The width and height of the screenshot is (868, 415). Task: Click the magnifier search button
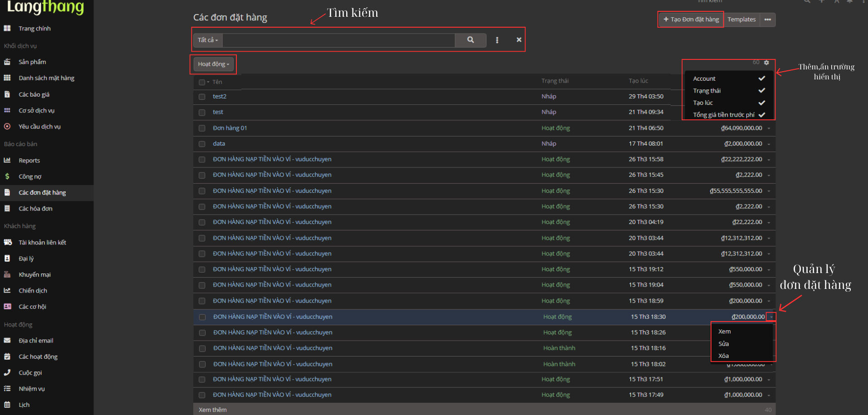click(471, 40)
